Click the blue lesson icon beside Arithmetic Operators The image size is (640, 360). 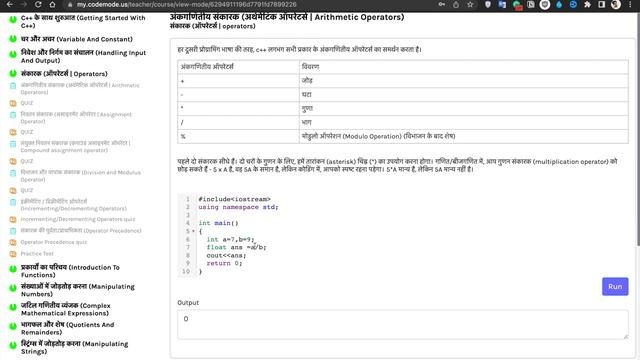click(13, 86)
